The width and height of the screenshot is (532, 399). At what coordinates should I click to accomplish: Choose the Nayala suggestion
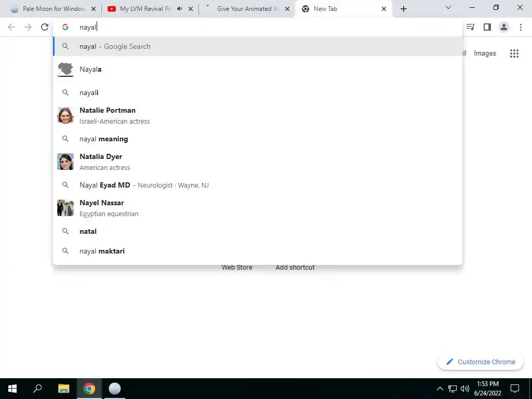258,69
